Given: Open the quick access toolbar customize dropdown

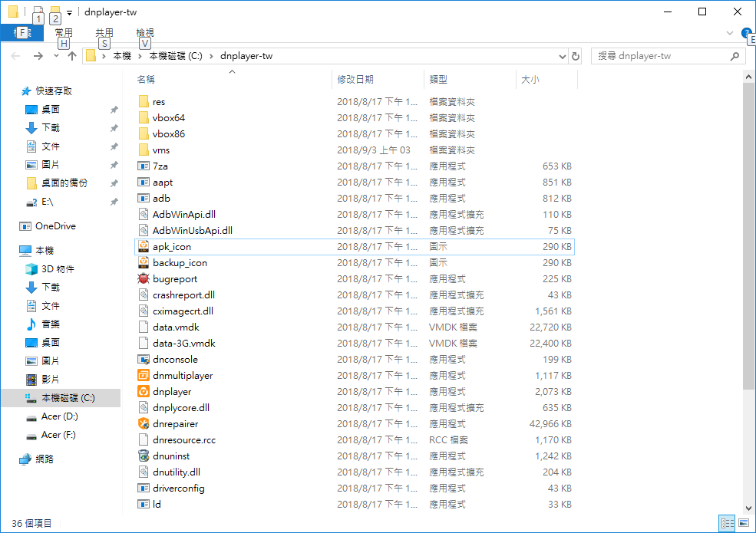Looking at the screenshot, I should tap(68, 12).
